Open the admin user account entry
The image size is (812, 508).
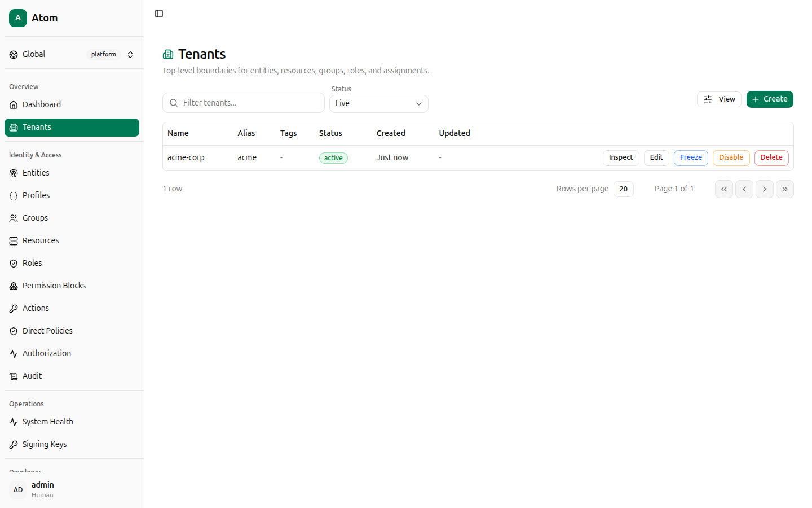72,490
